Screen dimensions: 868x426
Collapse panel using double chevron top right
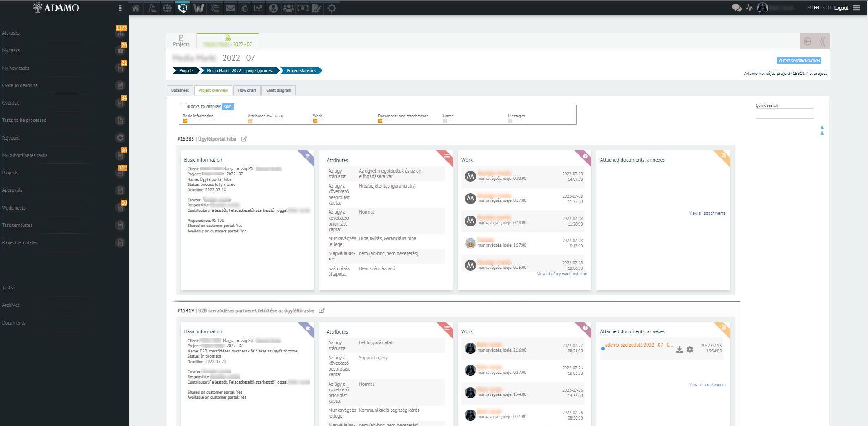click(x=822, y=41)
